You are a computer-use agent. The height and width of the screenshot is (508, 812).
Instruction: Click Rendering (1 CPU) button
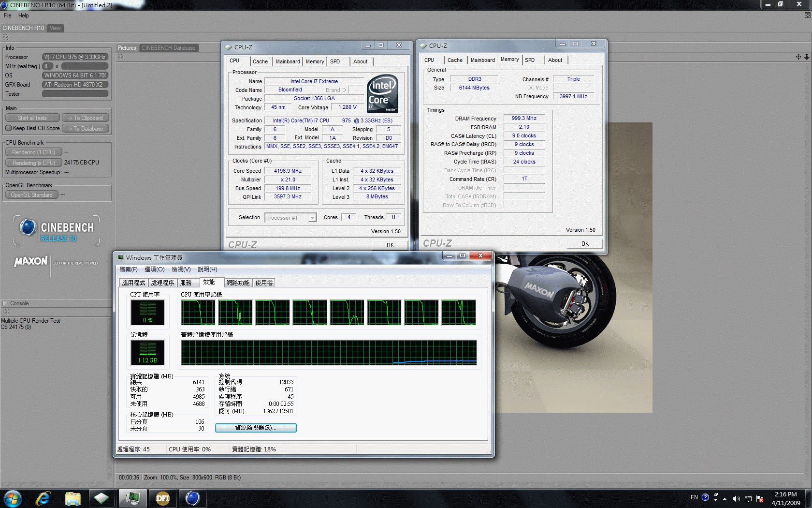coord(34,152)
